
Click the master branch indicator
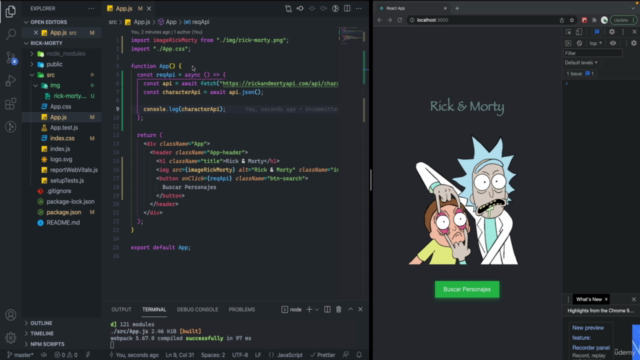pos(20,355)
